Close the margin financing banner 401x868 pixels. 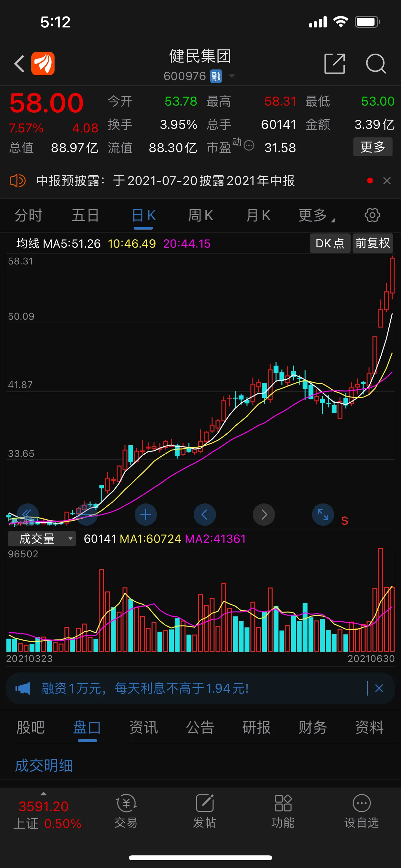point(379,688)
